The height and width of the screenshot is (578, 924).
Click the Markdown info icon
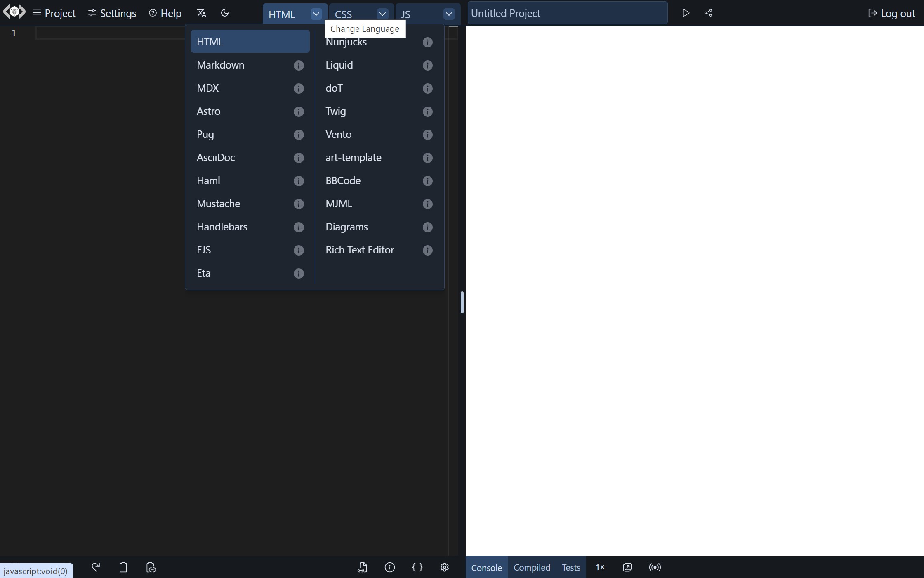coord(299,65)
